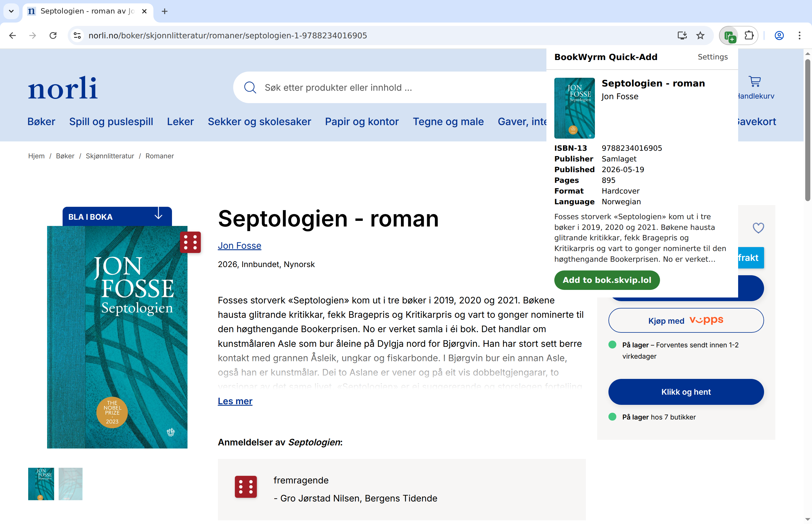Click the norli logo

coord(63,88)
